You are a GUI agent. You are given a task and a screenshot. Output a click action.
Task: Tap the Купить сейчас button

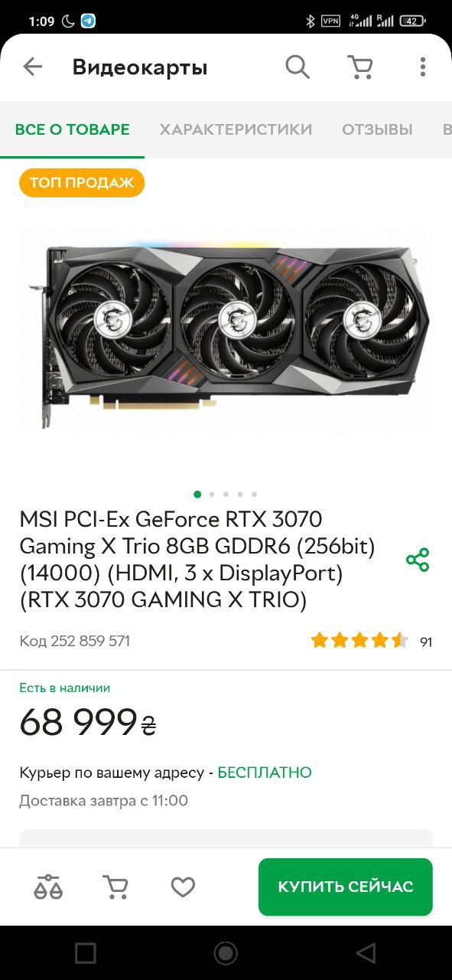346,887
